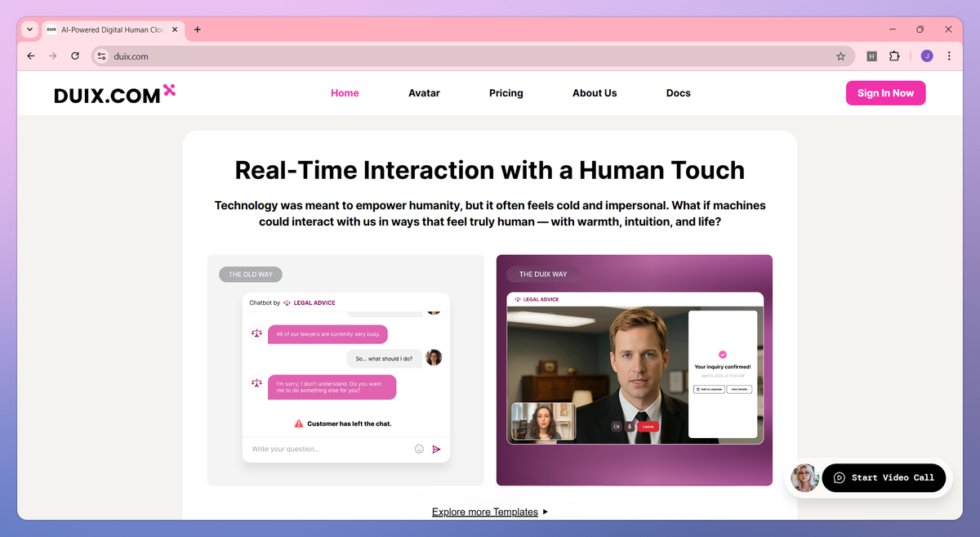Open the Docs page

pyautogui.click(x=679, y=93)
